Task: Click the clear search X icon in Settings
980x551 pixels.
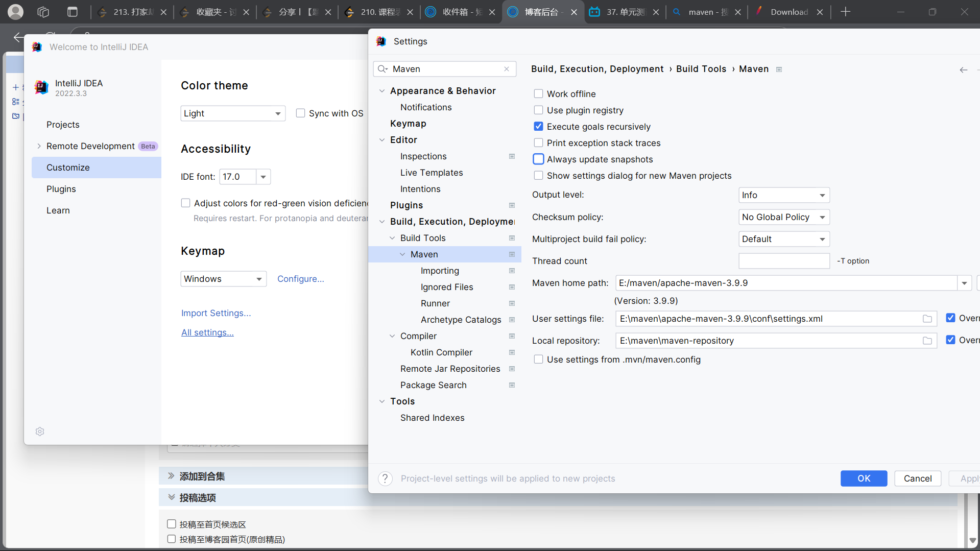Action: click(x=507, y=69)
